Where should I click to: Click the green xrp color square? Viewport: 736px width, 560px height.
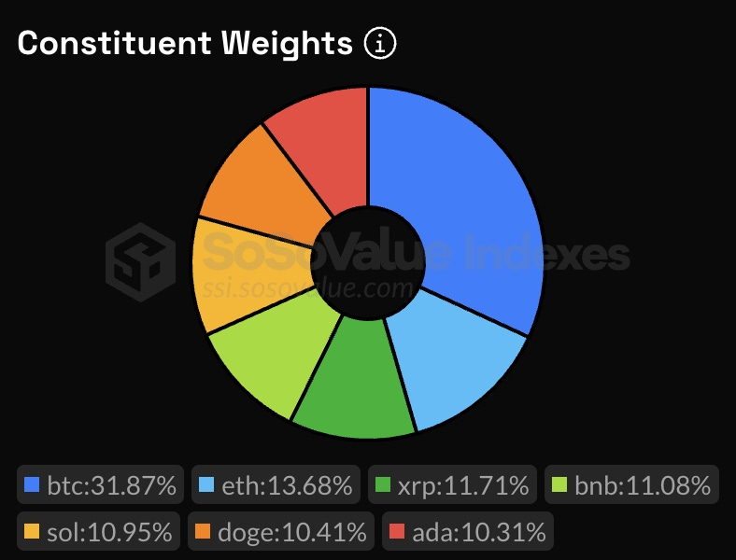[383, 484]
